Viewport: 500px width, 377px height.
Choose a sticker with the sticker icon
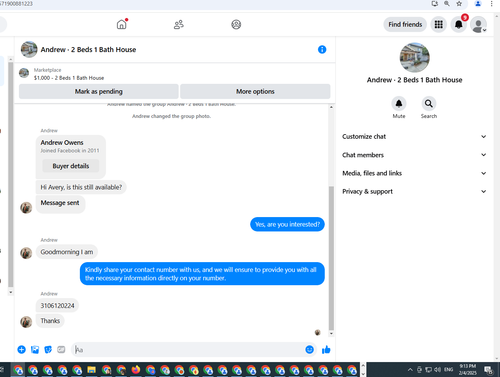(48, 349)
